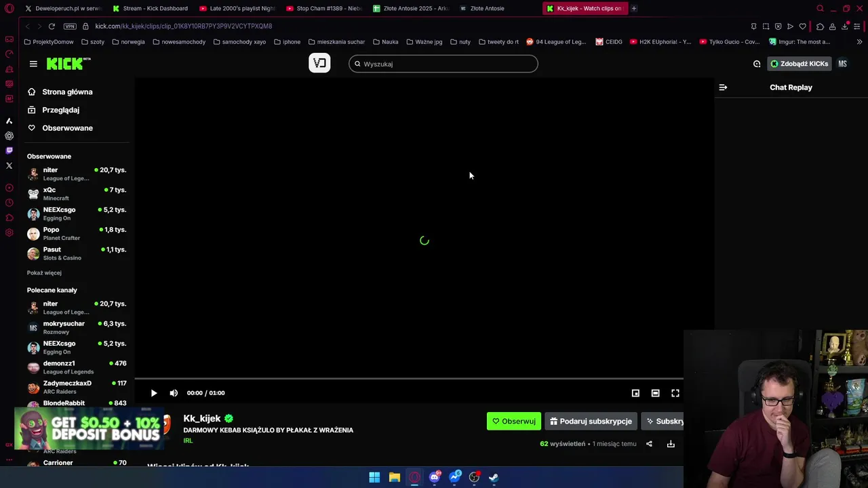Viewport: 868px width, 488px height.
Task: Show more bookmarks chevron
Action: point(859,42)
